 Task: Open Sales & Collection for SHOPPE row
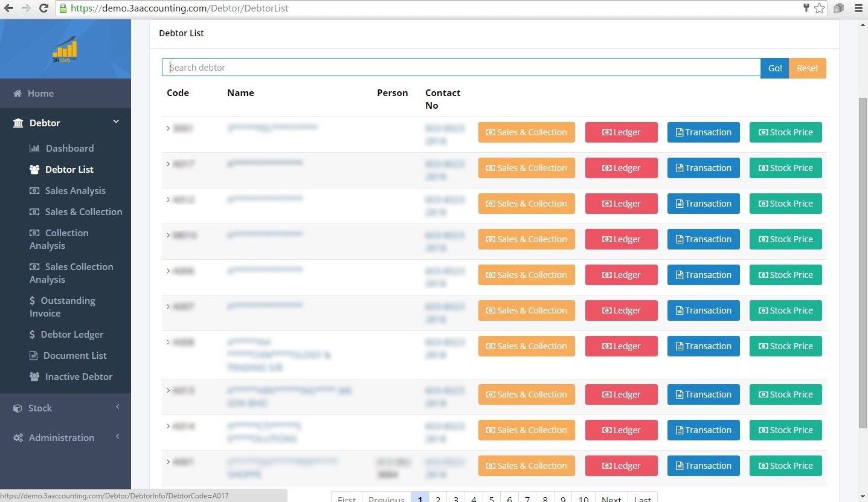(x=527, y=466)
